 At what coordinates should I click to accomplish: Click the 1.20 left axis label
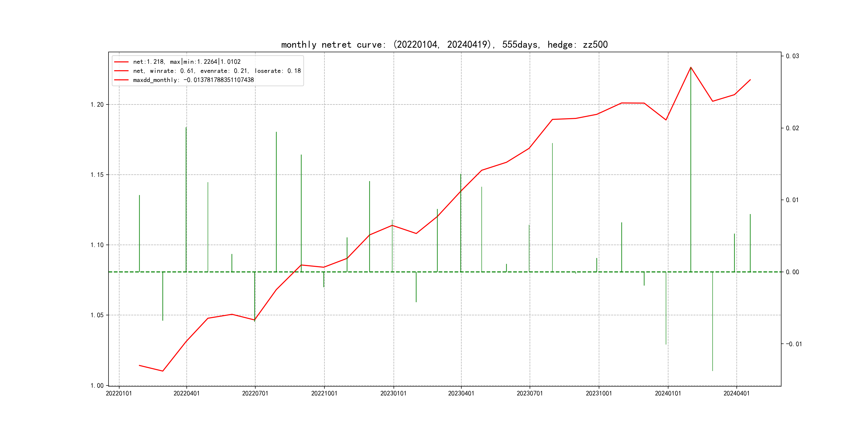97,104
